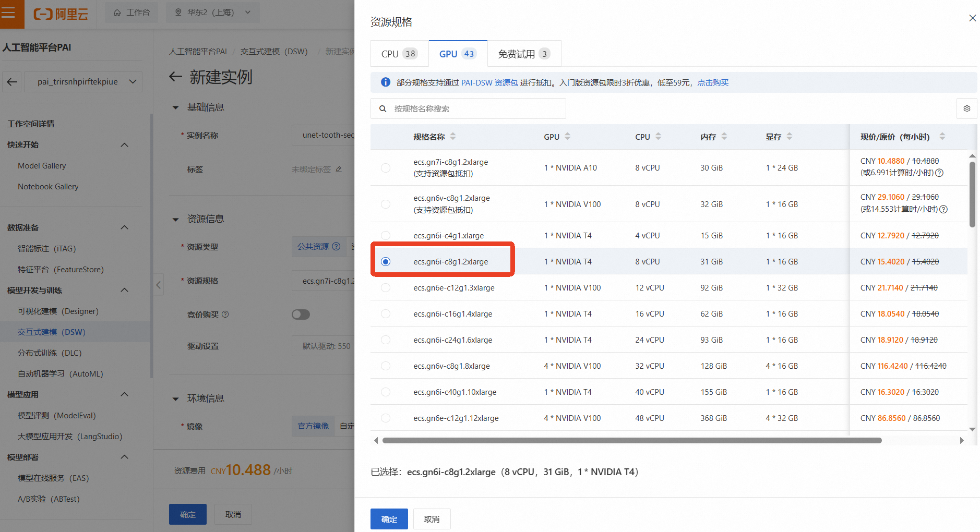Open region dropdown 华东2（上海）
The height and width of the screenshot is (532, 980).
[212, 13]
